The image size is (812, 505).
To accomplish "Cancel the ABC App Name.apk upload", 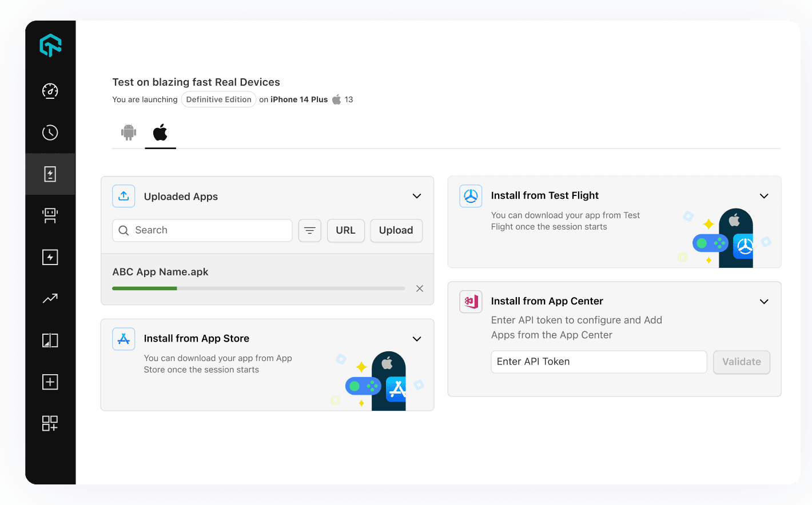I will point(420,288).
